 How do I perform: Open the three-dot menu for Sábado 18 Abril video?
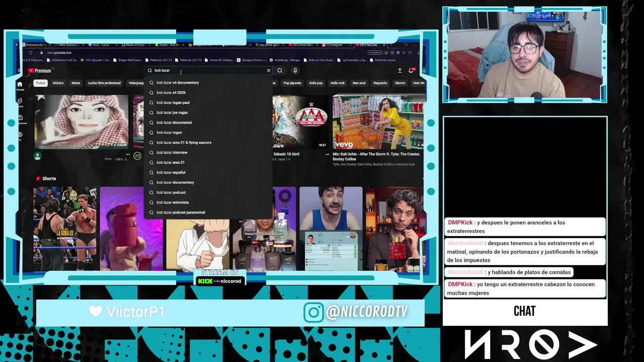coord(327,154)
